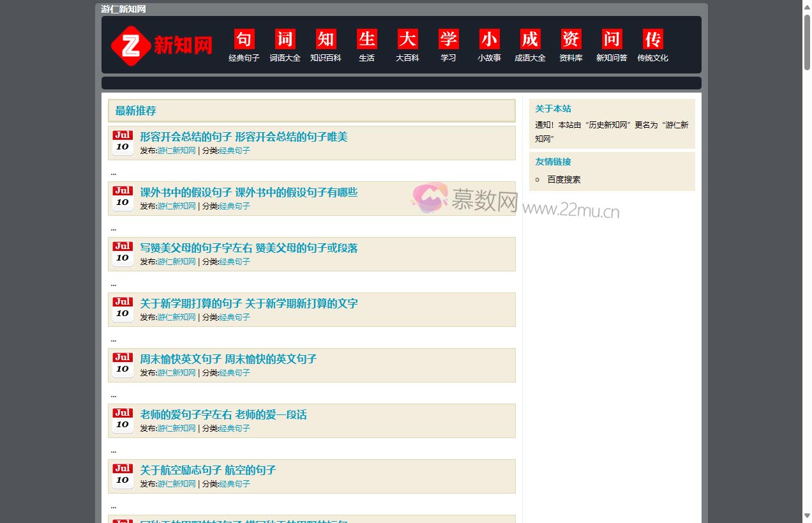Click the 大 icon for 大百科
The width and height of the screenshot is (812, 523).
(408, 39)
